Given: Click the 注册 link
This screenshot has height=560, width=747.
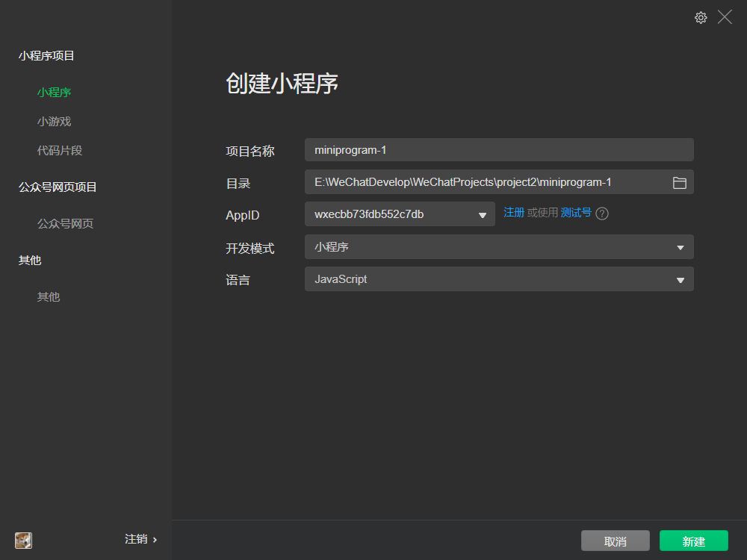Looking at the screenshot, I should 514,213.
